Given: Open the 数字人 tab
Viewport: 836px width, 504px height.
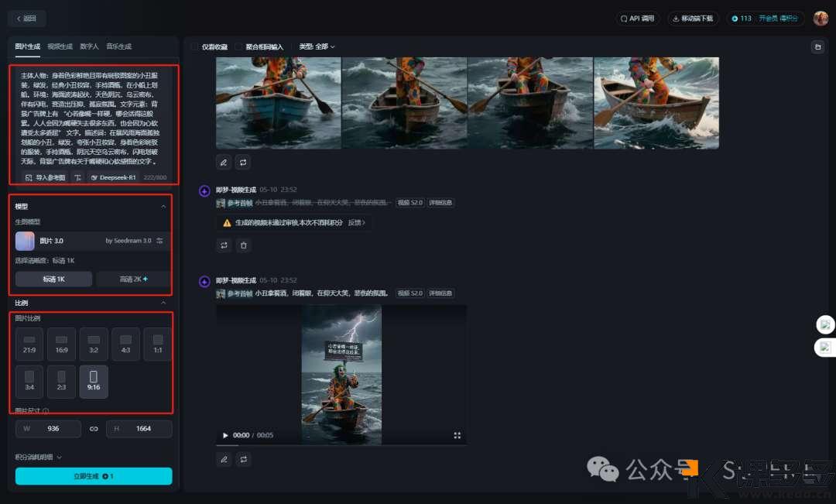Looking at the screenshot, I should tap(89, 46).
